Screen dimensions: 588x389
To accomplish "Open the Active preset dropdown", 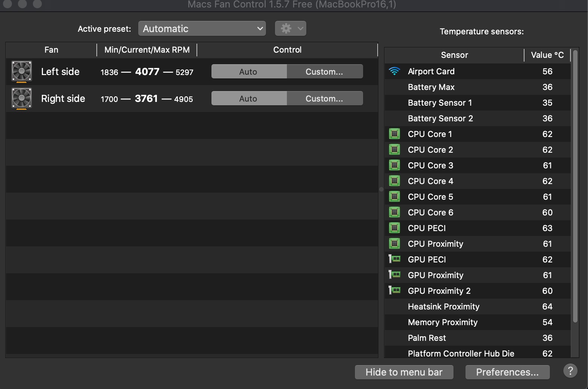I will 202,28.
